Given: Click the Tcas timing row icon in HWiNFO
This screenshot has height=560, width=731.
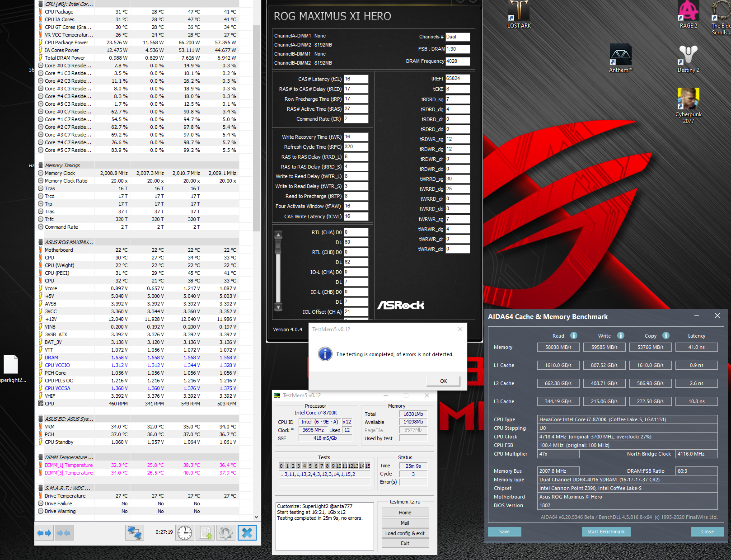Looking at the screenshot, I should pos(41,188).
